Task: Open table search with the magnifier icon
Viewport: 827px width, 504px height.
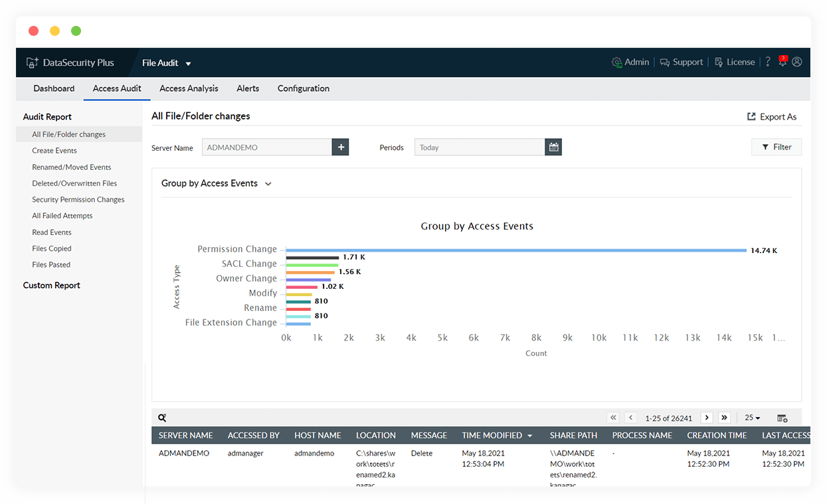Action: (x=162, y=418)
